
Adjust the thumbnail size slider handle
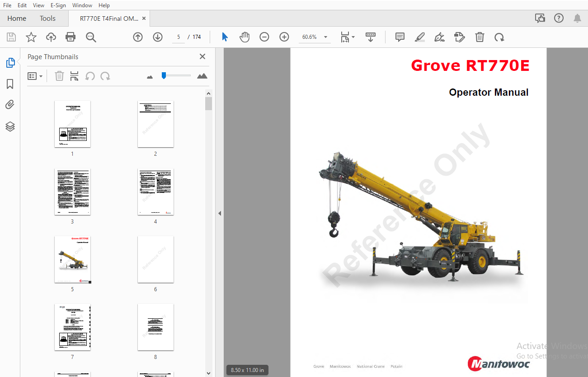point(164,75)
